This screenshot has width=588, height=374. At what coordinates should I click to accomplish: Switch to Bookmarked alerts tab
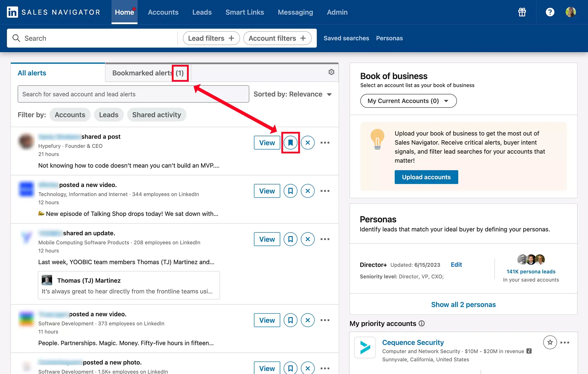(147, 72)
